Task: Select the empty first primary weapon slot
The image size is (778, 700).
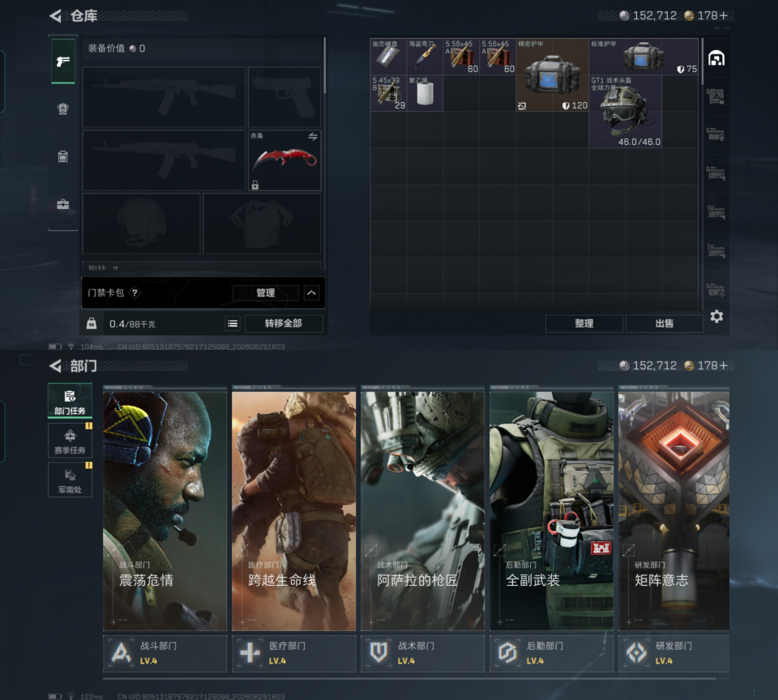Action: [164, 96]
